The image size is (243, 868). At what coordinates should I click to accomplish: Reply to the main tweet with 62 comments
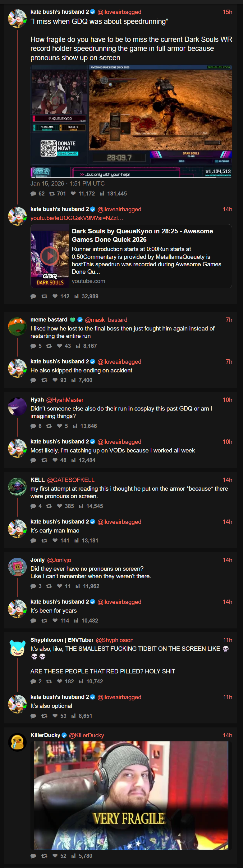pyautogui.click(x=33, y=193)
